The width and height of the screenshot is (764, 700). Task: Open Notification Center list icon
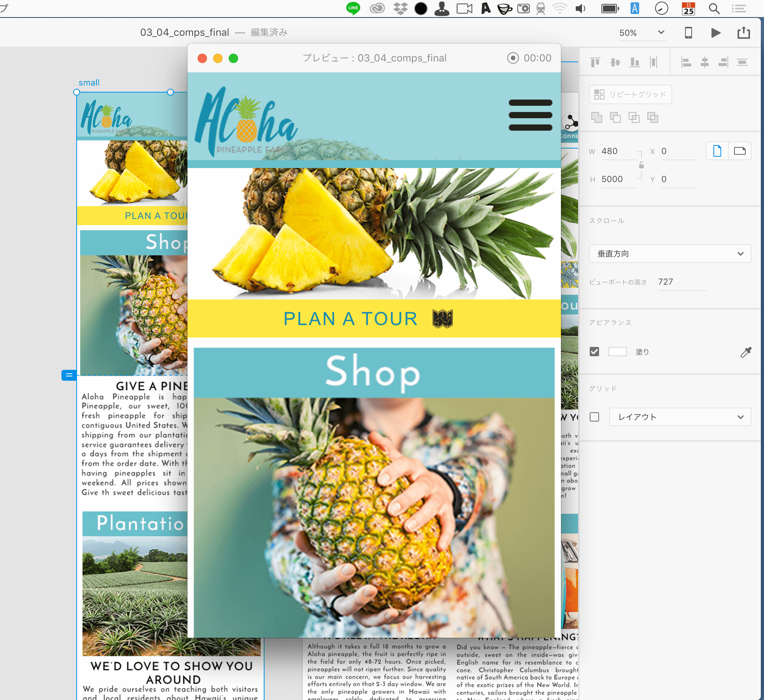[739, 9]
